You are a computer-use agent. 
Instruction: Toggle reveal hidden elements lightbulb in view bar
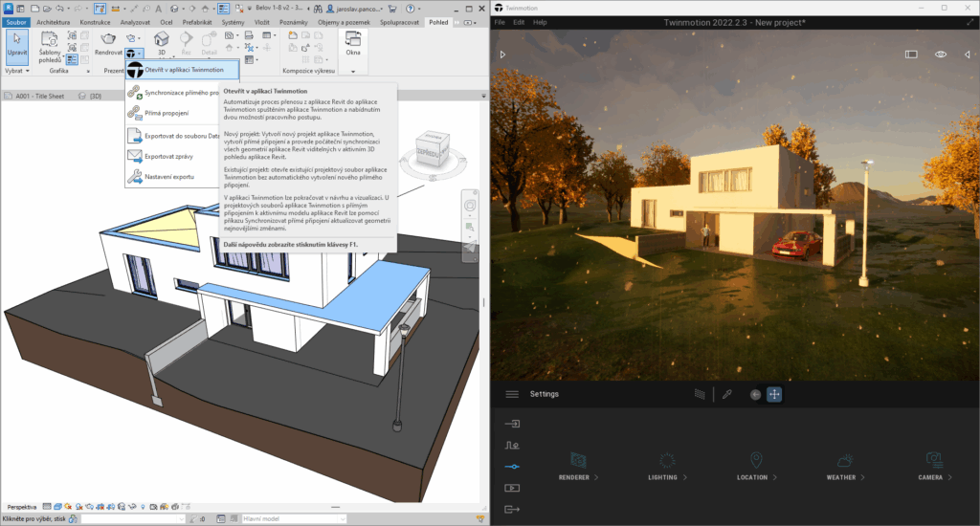point(144,507)
